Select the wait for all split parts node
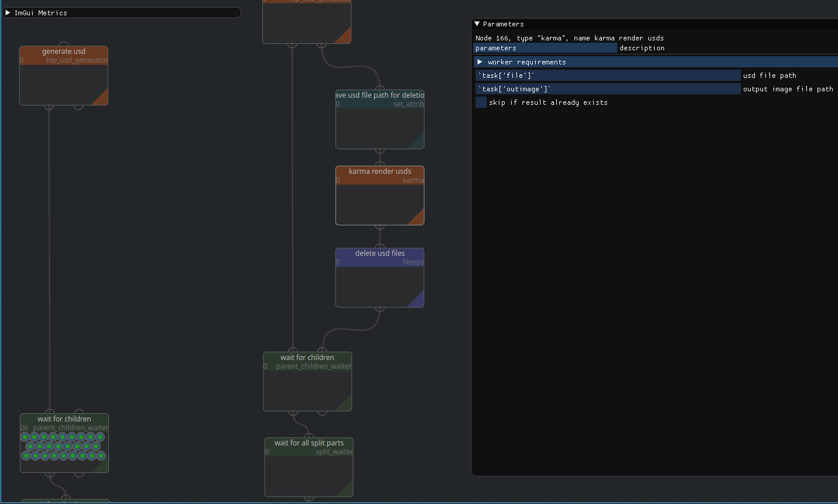 tap(309, 467)
